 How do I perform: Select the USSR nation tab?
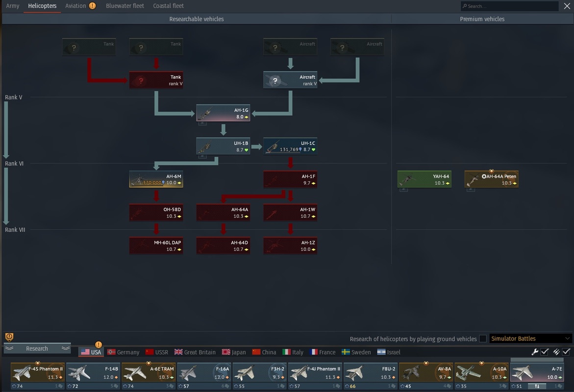pos(157,352)
